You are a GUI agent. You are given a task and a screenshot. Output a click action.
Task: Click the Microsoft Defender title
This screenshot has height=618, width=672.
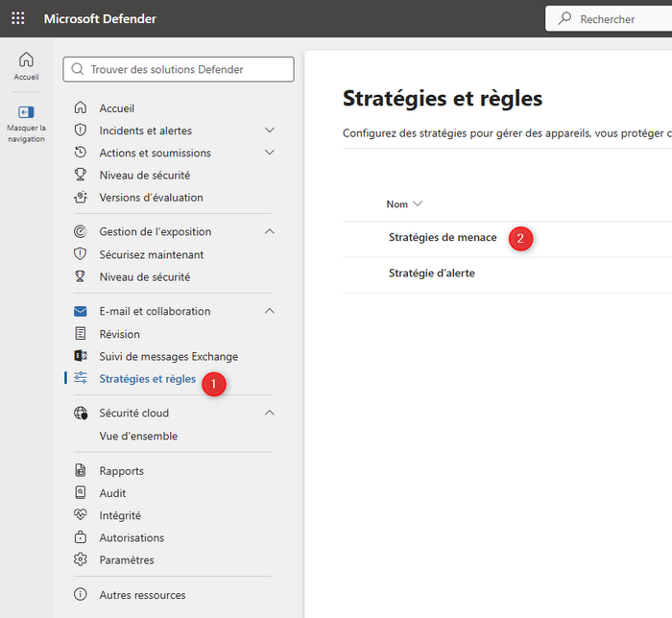click(x=100, y=18)
